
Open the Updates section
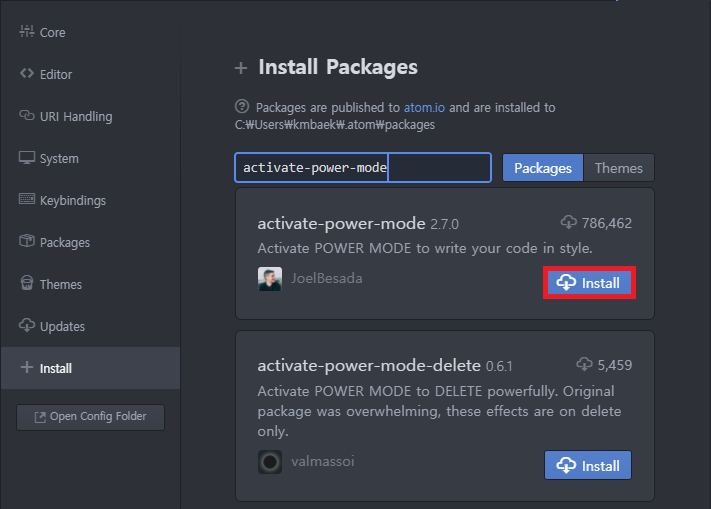tap(91, 326)
